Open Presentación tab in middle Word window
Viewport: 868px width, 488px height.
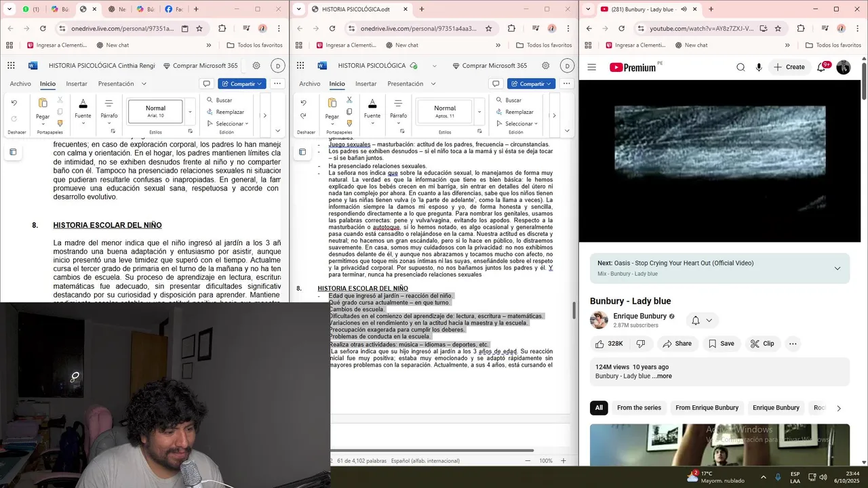click(406, 84)
